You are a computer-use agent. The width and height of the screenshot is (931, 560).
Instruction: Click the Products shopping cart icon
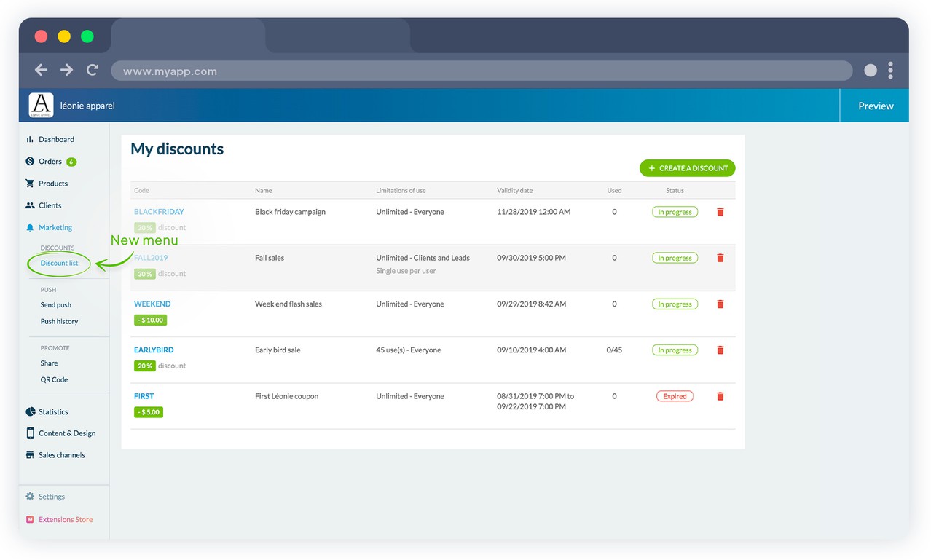[x=30, y=184]
